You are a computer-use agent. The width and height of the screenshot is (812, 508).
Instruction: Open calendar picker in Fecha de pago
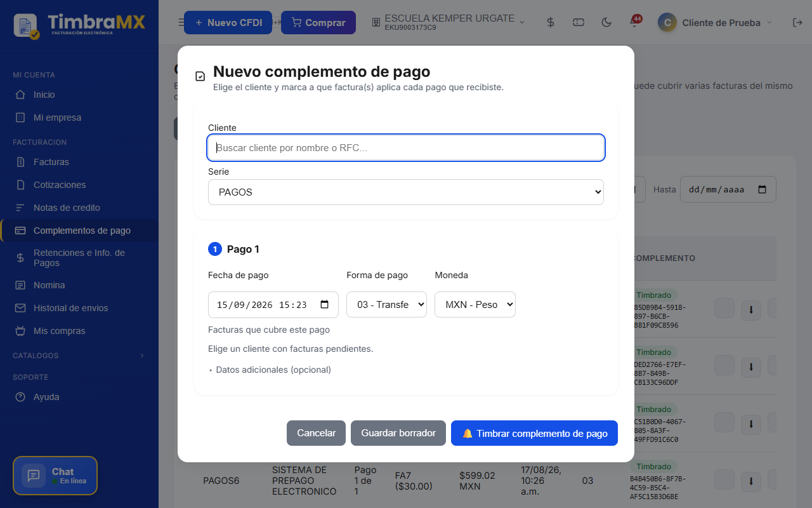(325, 305)
